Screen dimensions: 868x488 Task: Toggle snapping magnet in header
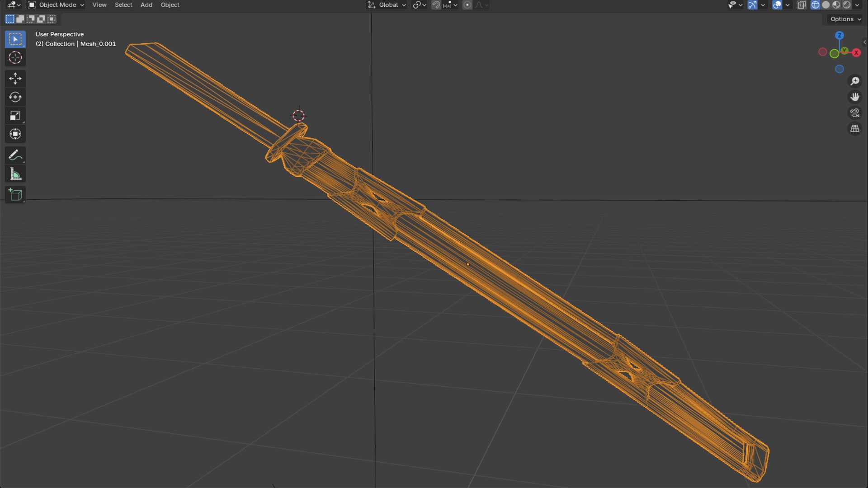click(x=436, y=5)
